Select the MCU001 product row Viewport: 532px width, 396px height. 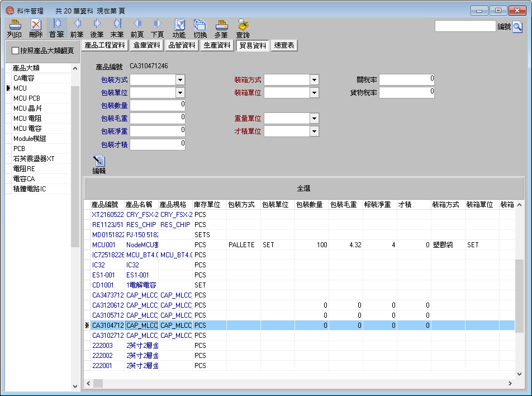tap(302, 245)
